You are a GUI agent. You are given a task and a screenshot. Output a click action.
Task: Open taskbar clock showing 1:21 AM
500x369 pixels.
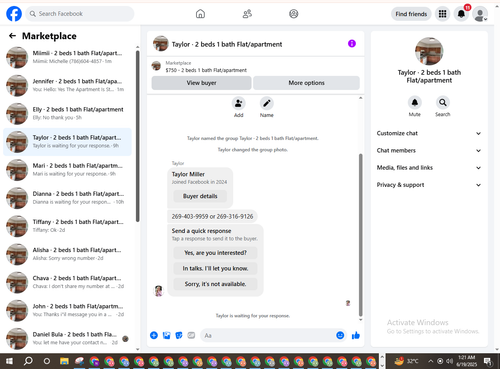click(x=467, y=361)
